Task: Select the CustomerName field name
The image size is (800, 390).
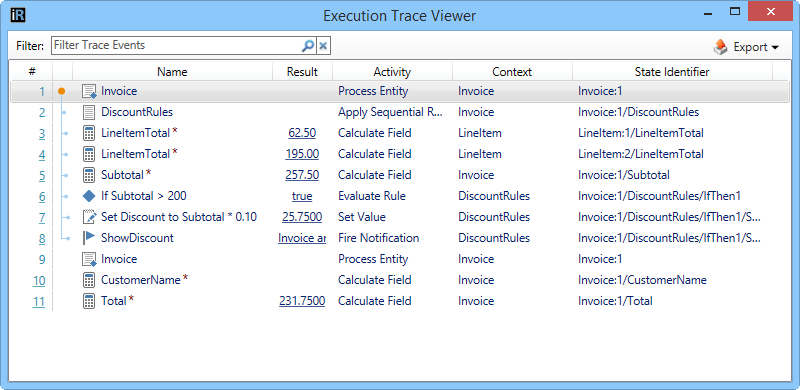Action: pyautogui.click(x=141, y=280)
